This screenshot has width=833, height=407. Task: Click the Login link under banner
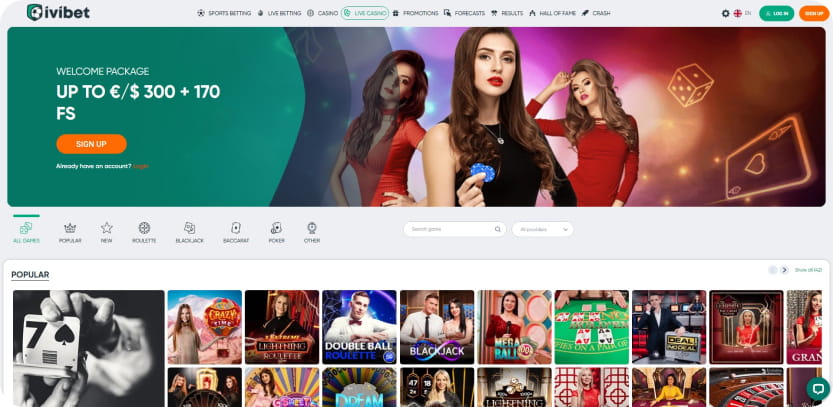[141, 166]
